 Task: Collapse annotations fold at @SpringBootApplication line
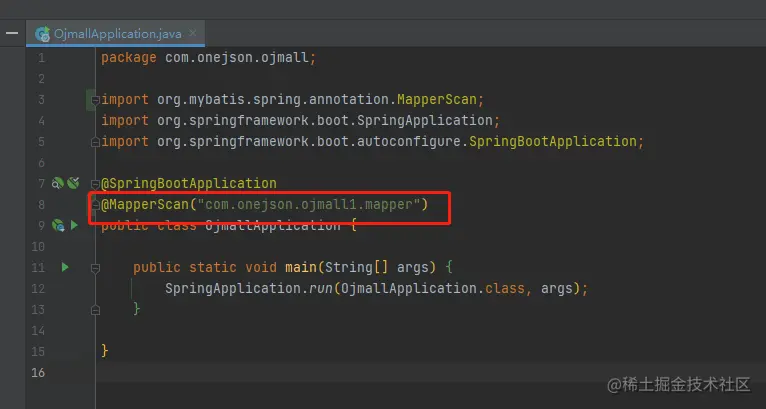96,184
